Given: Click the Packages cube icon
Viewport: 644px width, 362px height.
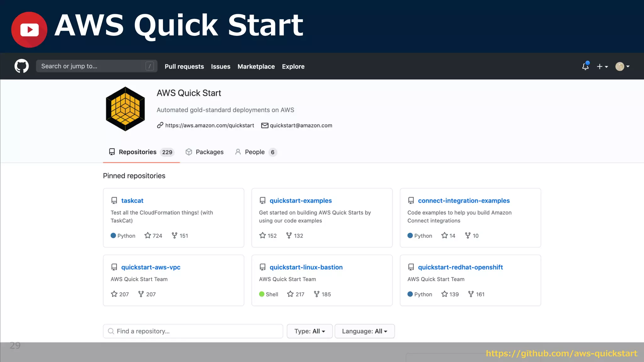Looking at the screenshot, I should pos(189,152).
